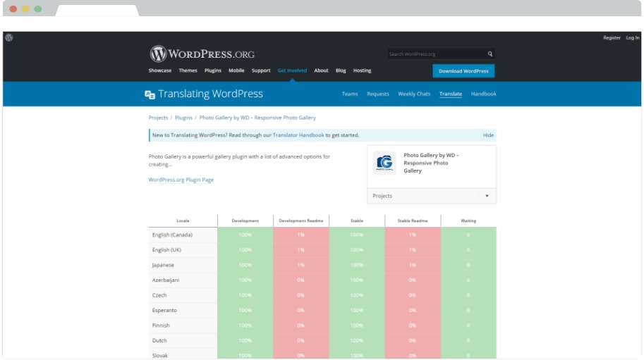This screenshot has width=644, height=360.
Task: Hide the new translator notice
Action: (488, 135)
